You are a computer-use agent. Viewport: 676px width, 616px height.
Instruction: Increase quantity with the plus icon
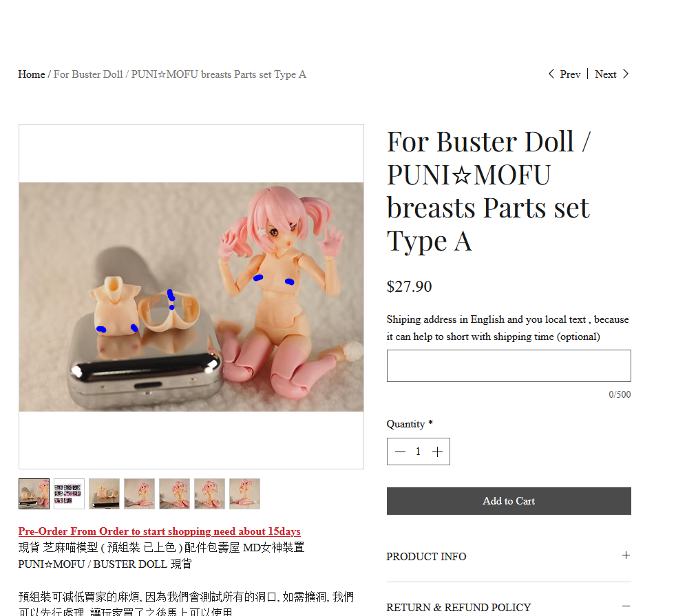pos(437,452)
